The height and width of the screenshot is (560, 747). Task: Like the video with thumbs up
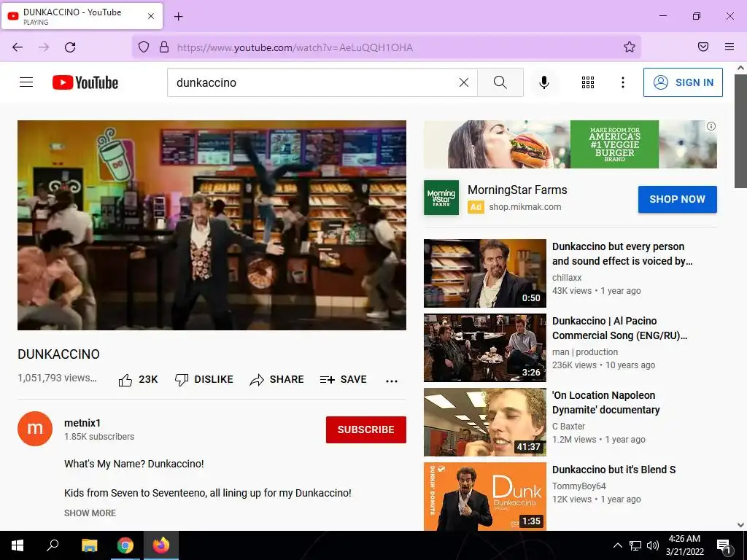pos(138,379)
